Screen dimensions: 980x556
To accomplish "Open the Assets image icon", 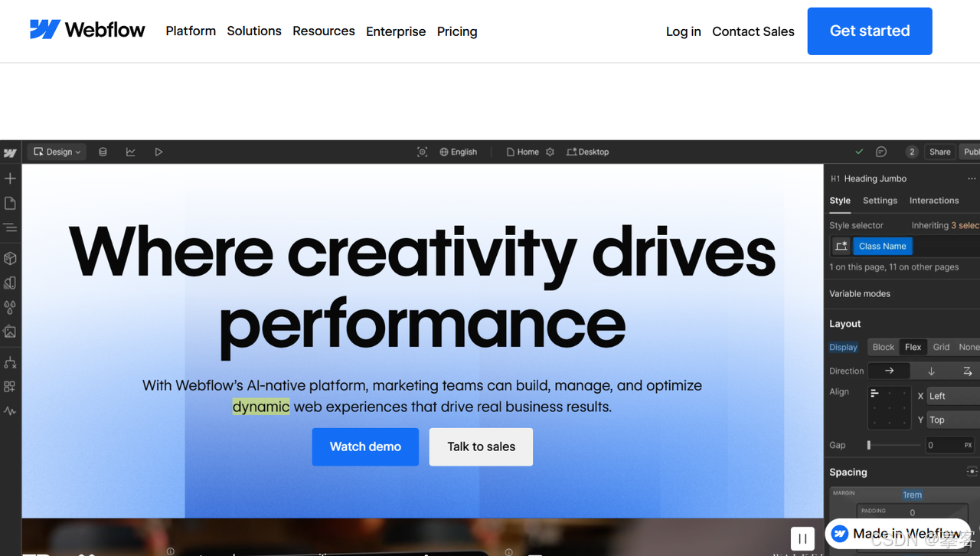I will coord(10,332).
